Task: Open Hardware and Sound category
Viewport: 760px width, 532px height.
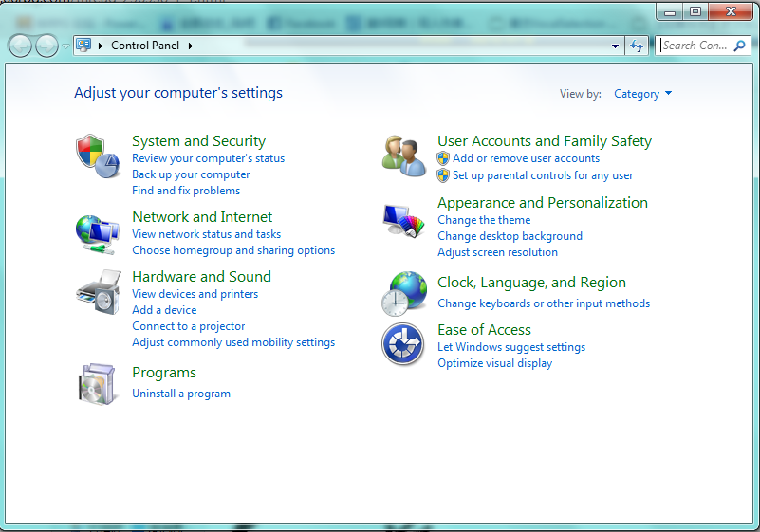Action: 202,276
